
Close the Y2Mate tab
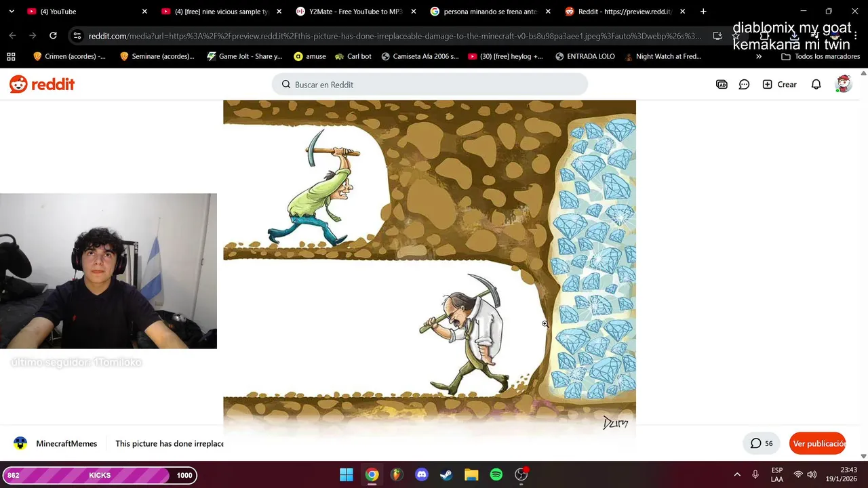(413, 12)
